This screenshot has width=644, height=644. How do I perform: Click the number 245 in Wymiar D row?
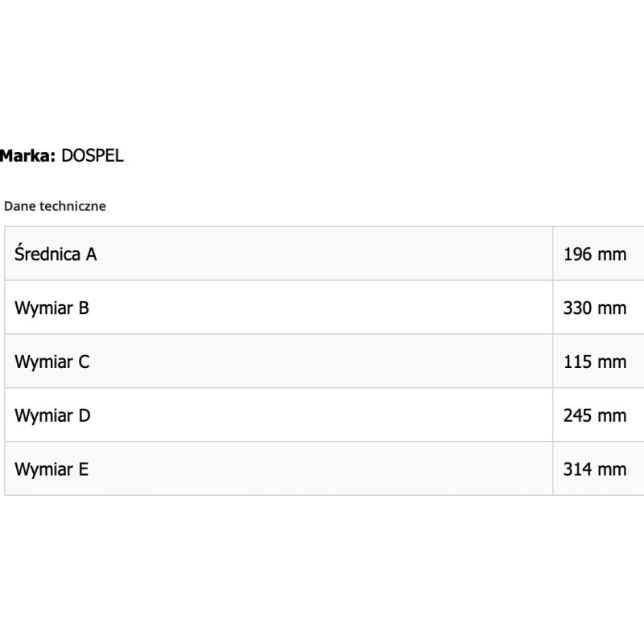577,415
